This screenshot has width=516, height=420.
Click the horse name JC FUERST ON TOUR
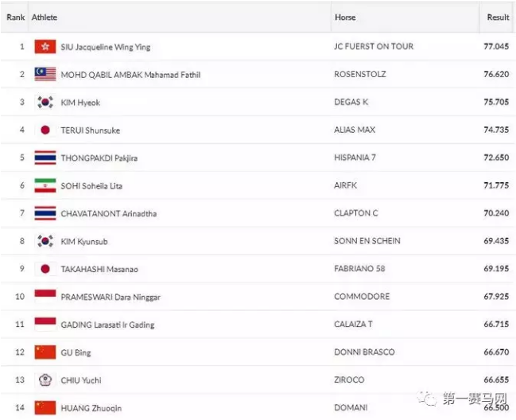[374, 47]
